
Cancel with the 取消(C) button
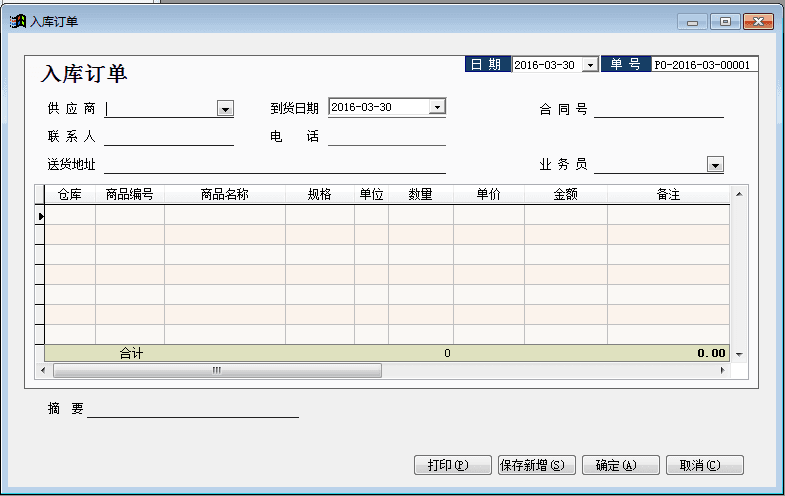pyautogui.click(x=705, y=465)
